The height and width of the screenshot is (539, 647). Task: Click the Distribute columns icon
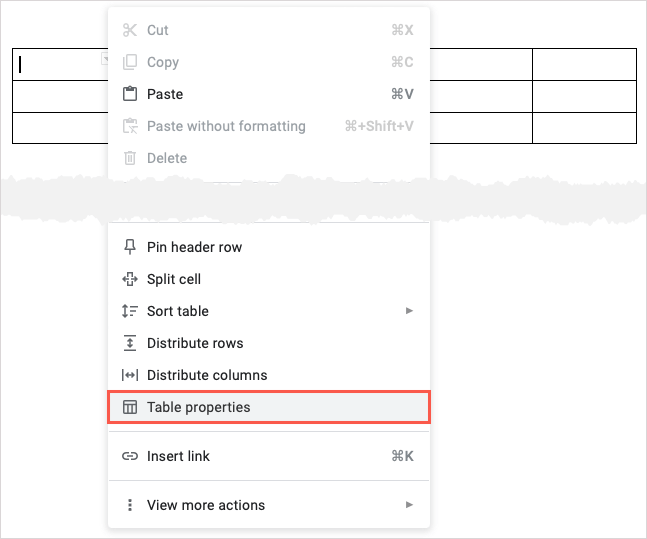pos(129,375)
